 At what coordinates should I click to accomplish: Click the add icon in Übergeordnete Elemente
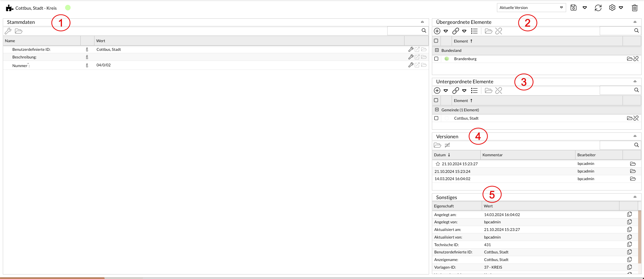(x=437, y=31)
